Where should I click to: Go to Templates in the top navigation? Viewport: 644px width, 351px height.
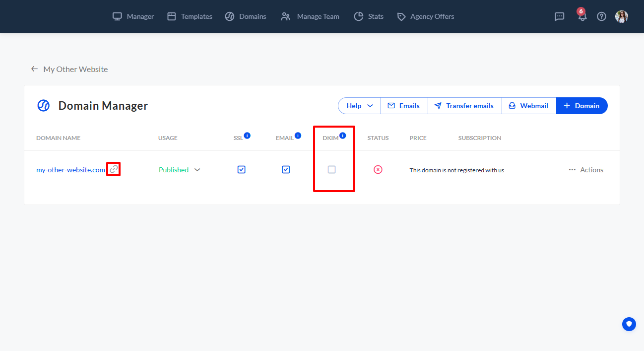(x=190, y=16)
